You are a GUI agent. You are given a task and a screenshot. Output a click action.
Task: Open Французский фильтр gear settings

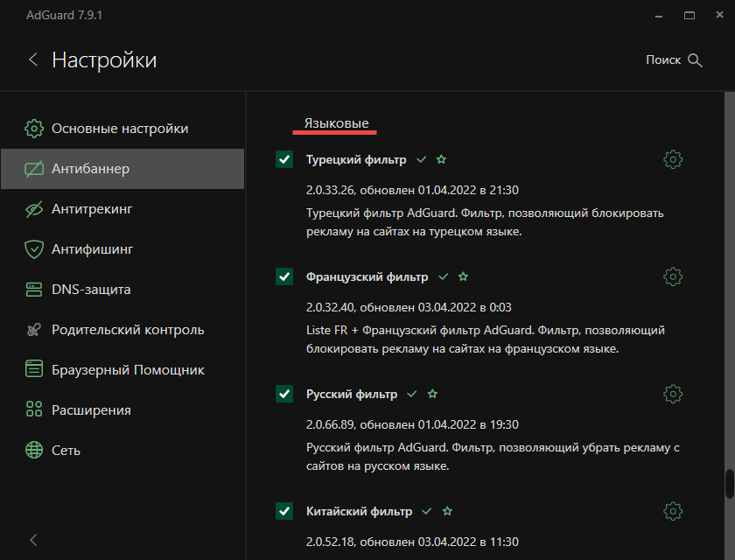(x=673, y=277)
